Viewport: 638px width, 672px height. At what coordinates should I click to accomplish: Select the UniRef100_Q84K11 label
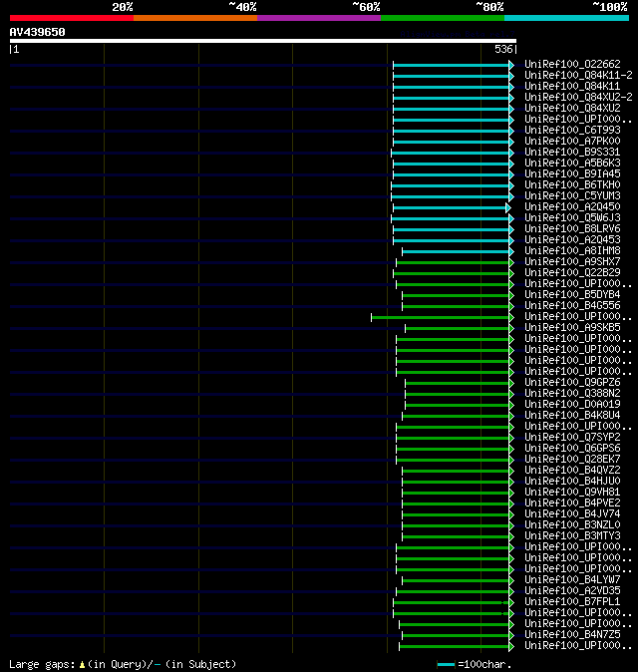click(572, 86)
